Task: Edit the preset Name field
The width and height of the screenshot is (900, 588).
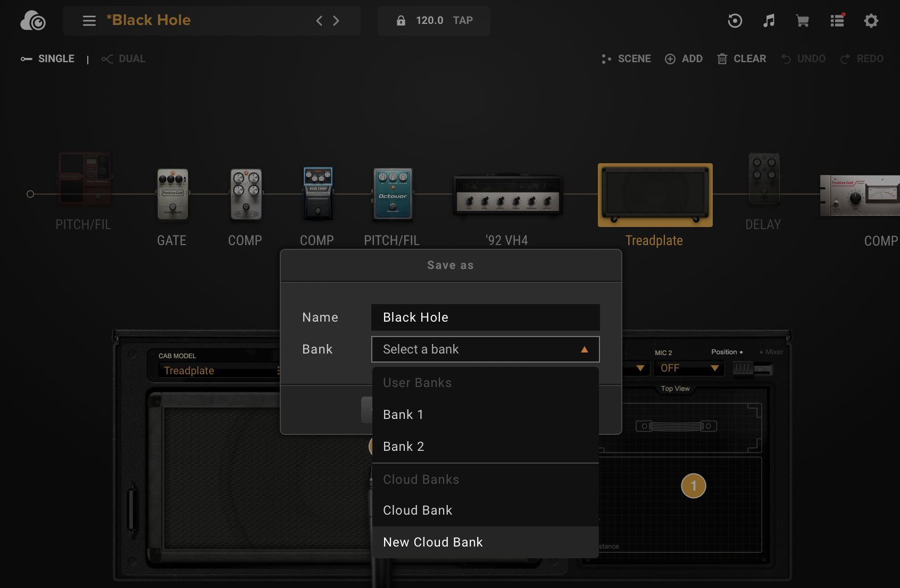Action: 486,317
